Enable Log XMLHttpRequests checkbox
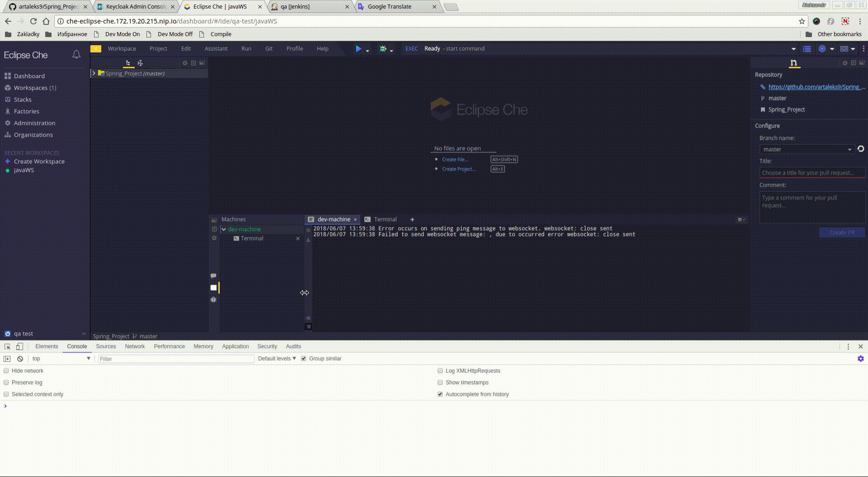Image resolution: width=868 pixels, height=477 pixels. 440,371
